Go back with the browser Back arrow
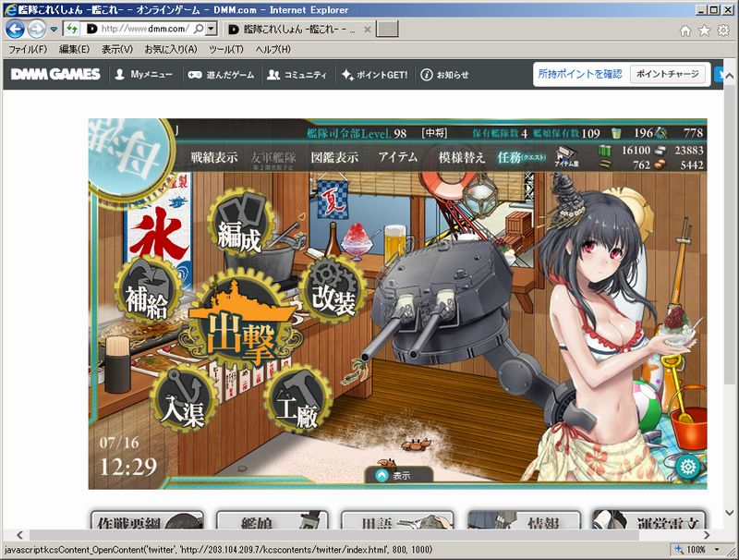739x560 pixels. [15, 30]
